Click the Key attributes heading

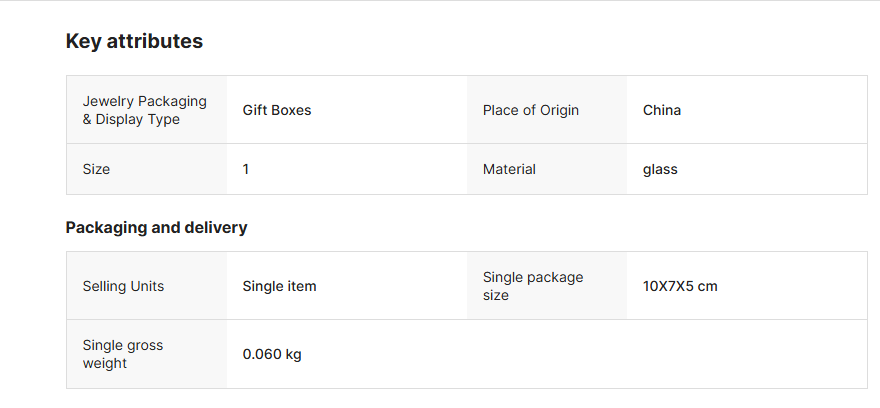click(134, 41)
